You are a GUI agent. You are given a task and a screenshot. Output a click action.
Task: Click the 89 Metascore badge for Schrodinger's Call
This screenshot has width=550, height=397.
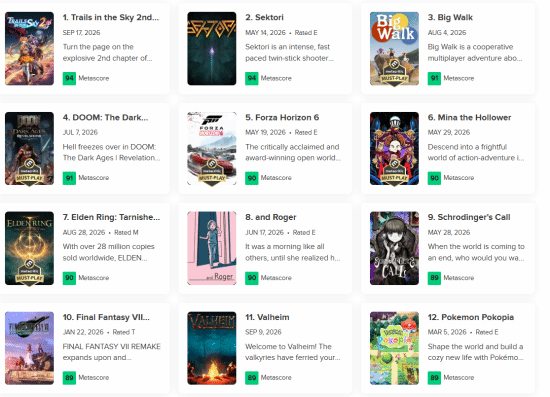point(434,278)
